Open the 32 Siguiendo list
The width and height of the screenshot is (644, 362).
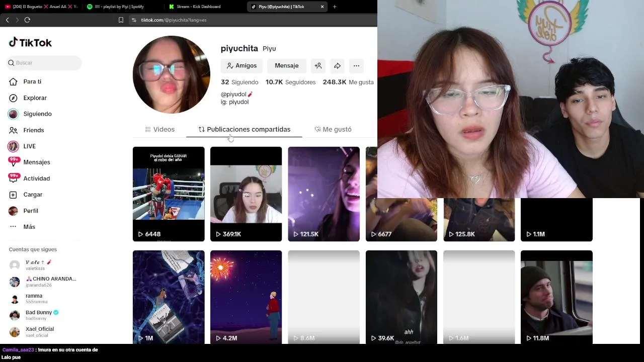point(239,82)
